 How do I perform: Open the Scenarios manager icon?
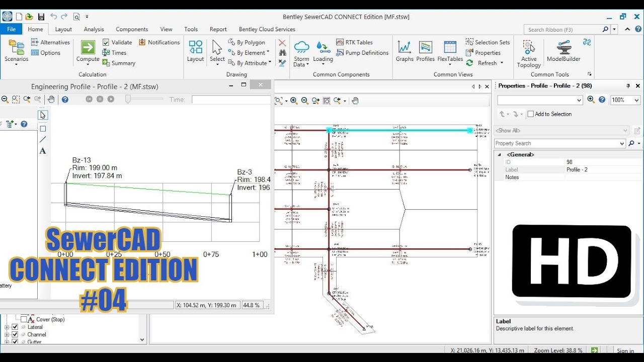[x=17, y=51]
